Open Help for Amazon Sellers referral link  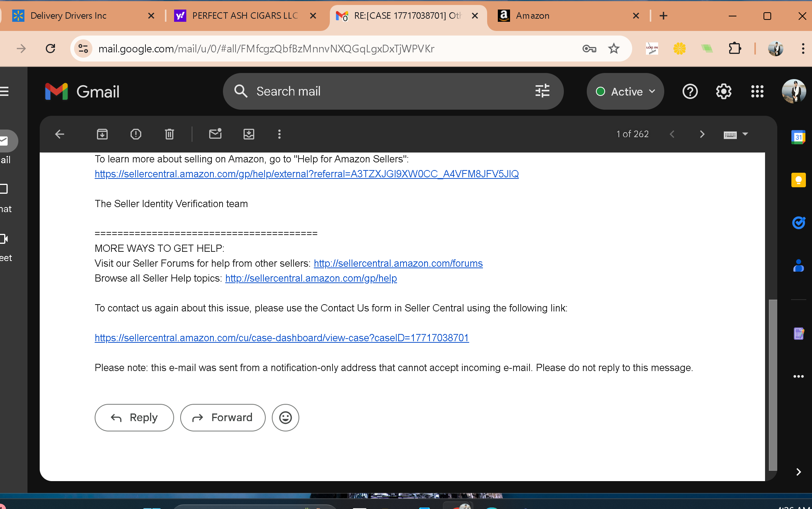click(307, 174)
